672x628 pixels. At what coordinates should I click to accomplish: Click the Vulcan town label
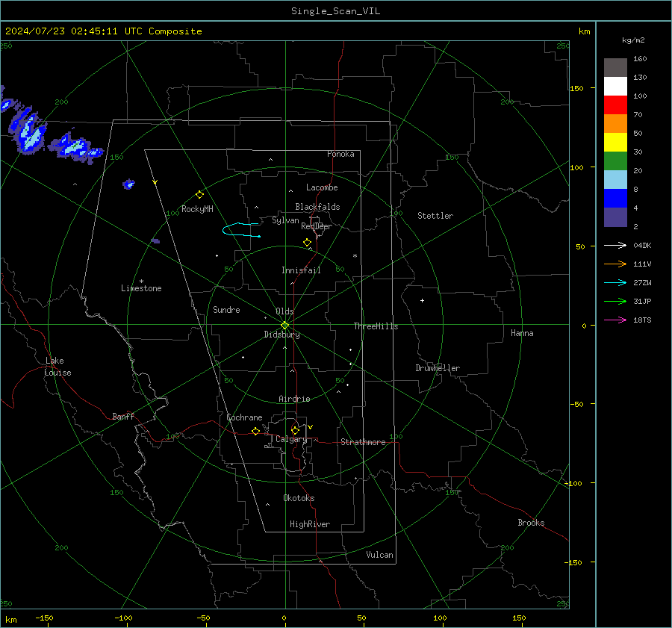pyautogui.click(x=379, y=555)
